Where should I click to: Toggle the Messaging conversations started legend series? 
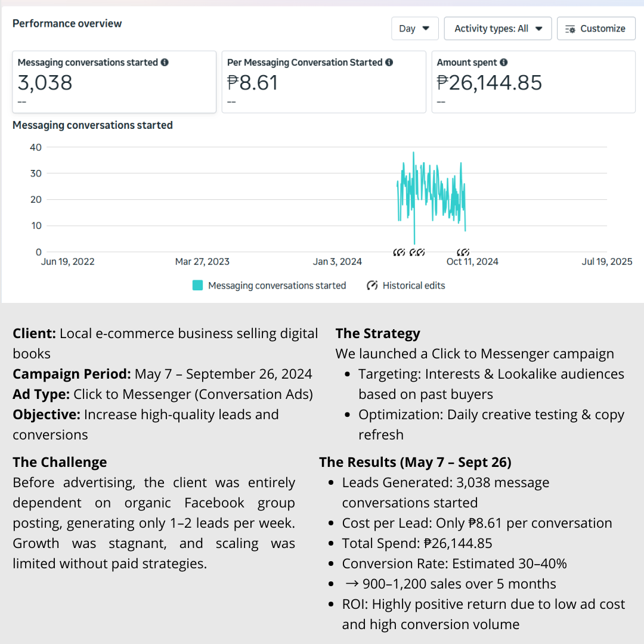pos(277,286)
